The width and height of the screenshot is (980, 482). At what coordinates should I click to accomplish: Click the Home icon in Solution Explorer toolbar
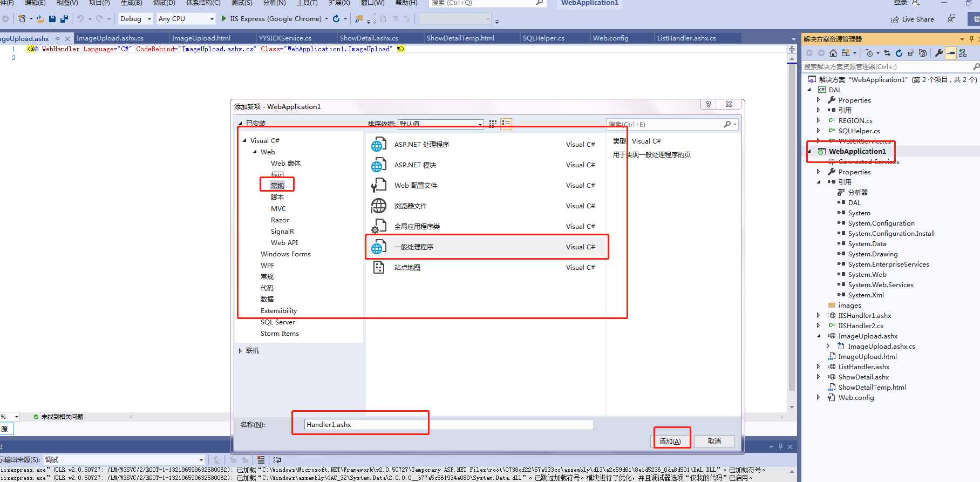(833, 53)
